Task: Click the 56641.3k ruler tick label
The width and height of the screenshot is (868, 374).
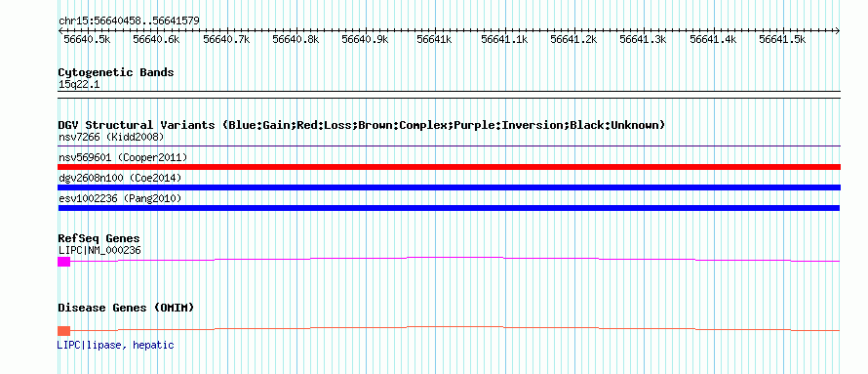Action: (643, 40)
